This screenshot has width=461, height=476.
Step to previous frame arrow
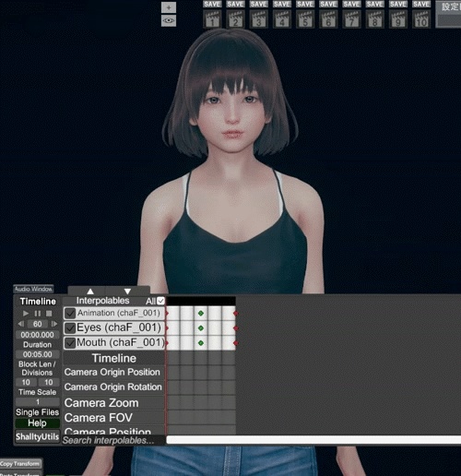coord(21,324)
